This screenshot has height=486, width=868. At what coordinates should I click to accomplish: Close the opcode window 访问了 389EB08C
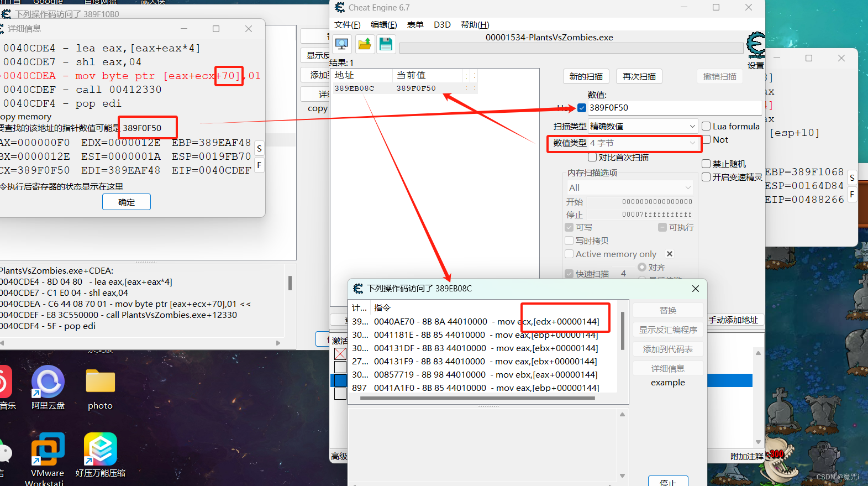click(696, 289)
